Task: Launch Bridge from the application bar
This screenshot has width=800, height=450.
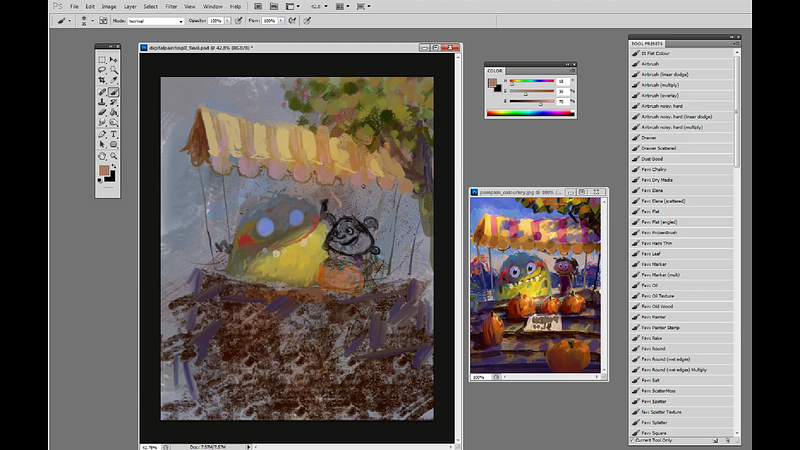Action: [x=258, y=7]
